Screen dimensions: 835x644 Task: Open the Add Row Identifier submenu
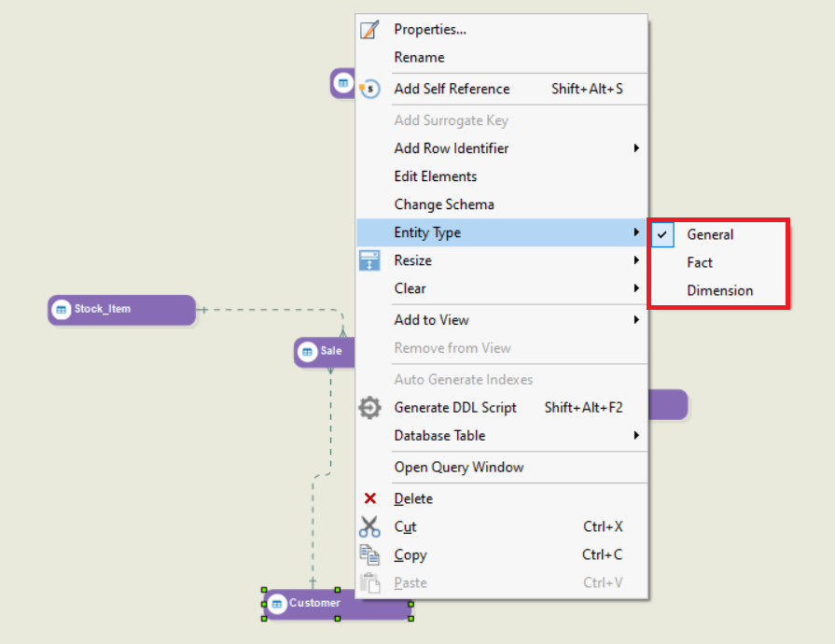pos(637,147)
